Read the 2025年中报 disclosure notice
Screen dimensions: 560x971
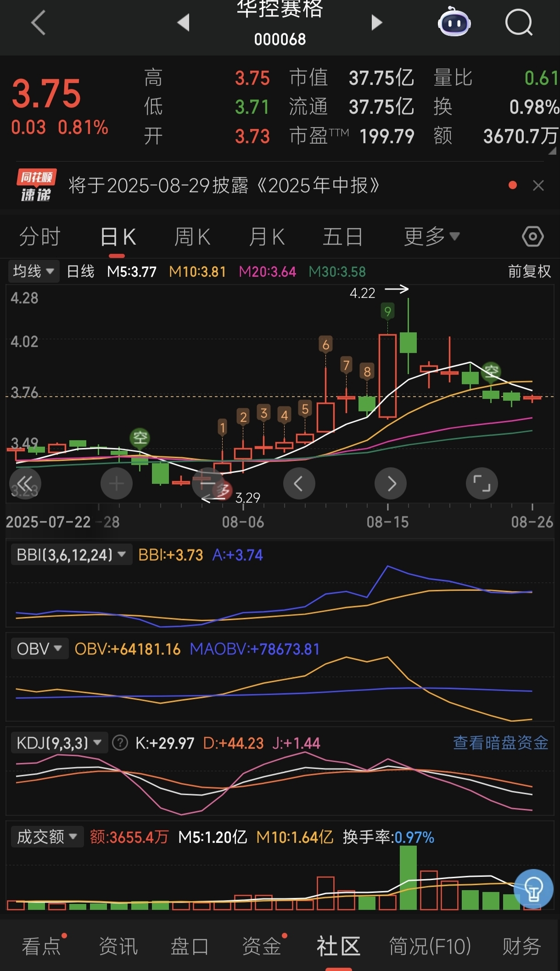point(224,185)
